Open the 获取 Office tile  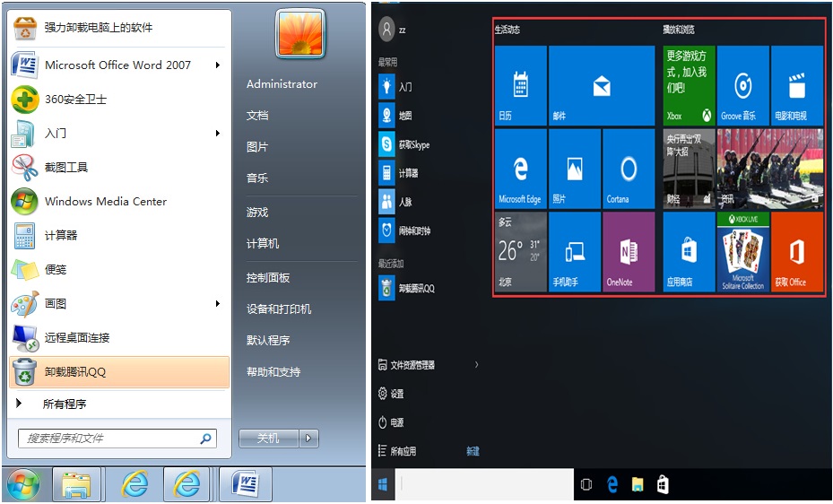pos(797,252)
